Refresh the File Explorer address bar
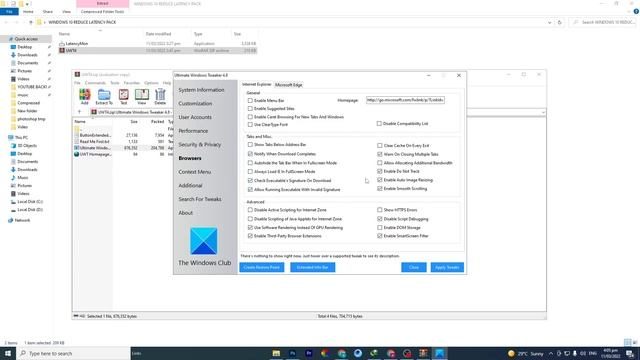 (x=560, y=22)
